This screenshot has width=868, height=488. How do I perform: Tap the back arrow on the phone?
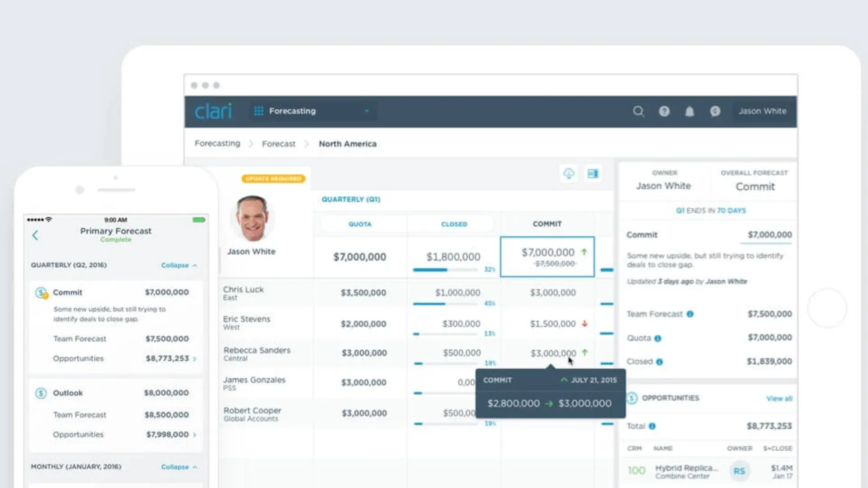35,235
